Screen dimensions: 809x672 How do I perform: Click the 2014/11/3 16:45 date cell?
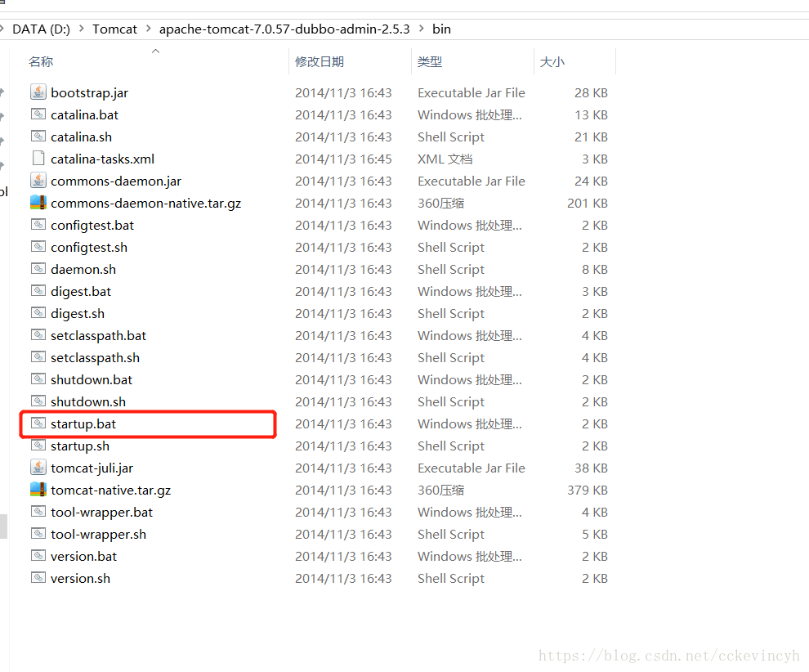[343, 159]
